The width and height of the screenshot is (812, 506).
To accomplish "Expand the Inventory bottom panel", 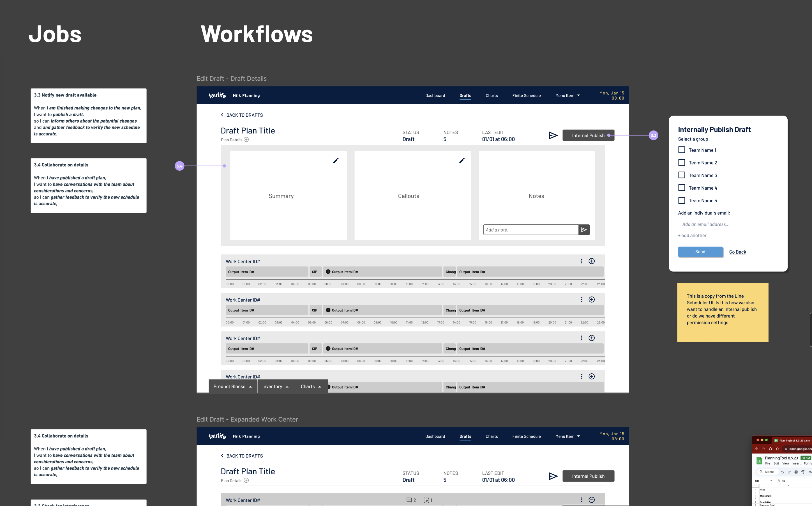I will click(x=275, y=387).
